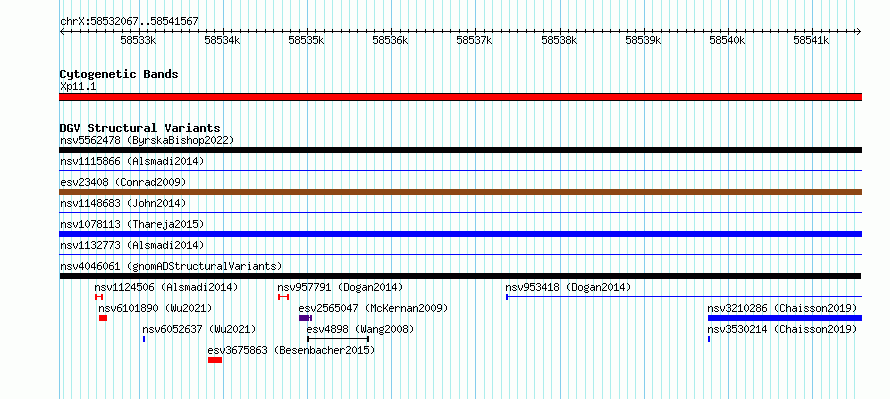Select the black esv4898 span line
The height and width of the screenshot is (399, 890).
(338, 339)
